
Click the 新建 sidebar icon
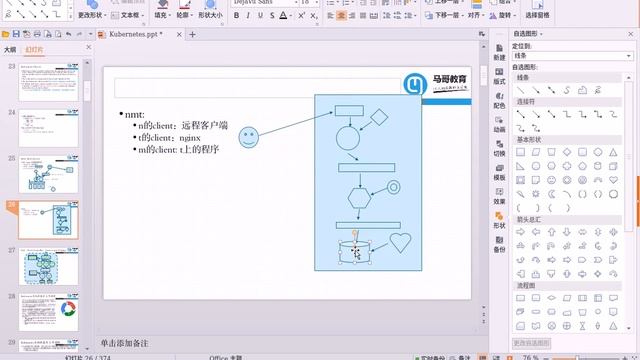pyautogui.click(x=499, y=53)
